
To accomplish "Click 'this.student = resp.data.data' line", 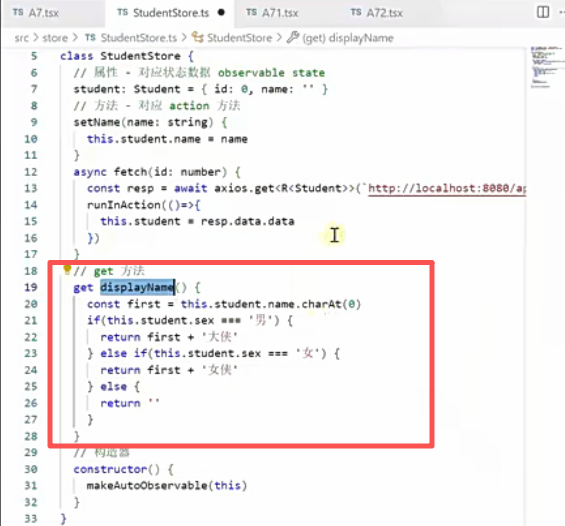I will [x=197, y=221].
